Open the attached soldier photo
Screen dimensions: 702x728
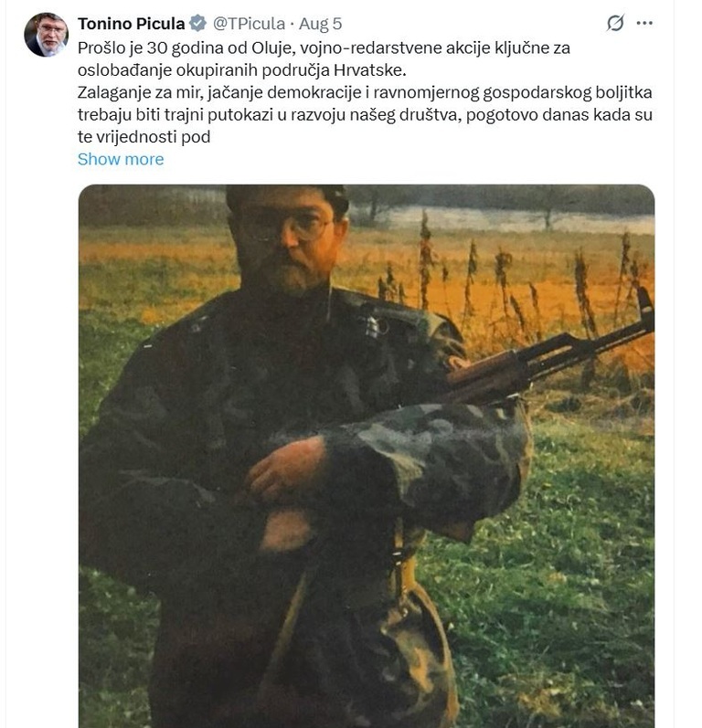coord(367,456)
